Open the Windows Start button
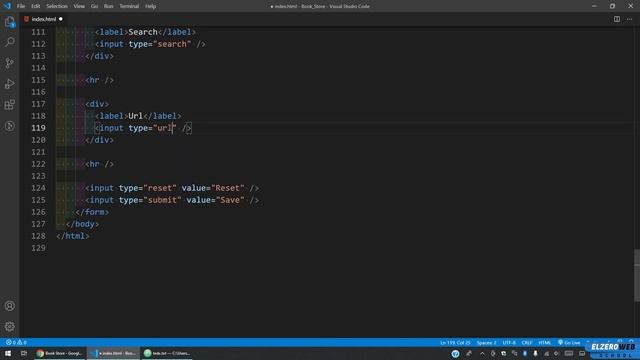640x360 pixels. (x=8, y=353)
